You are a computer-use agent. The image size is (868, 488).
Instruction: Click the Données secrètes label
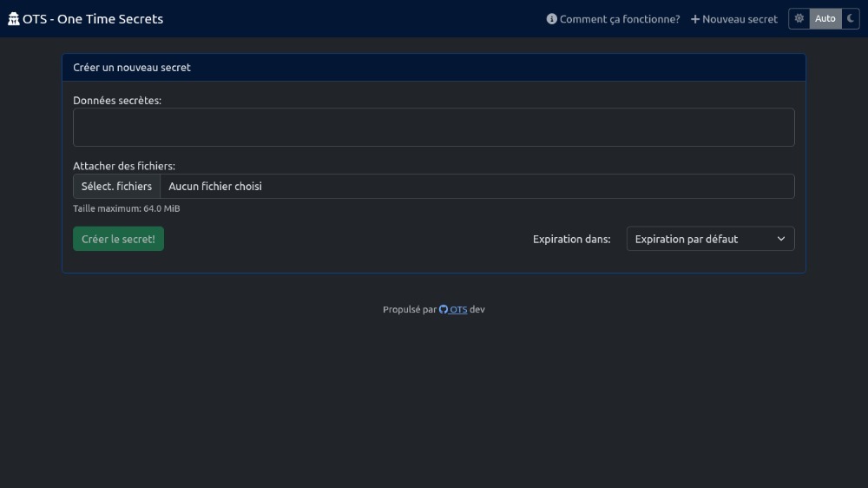pos(117,101)
